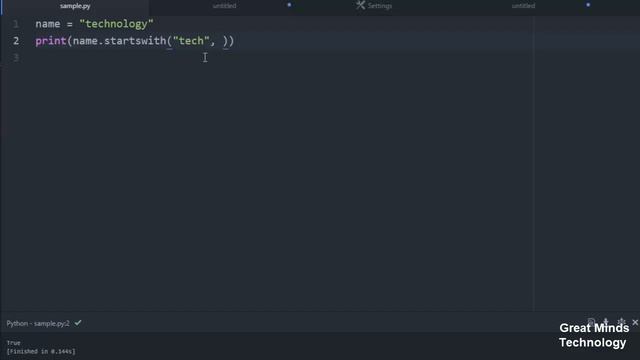Viewport: 640px width, 360px height.
Task: Click the print keyword on line 2
Action: coord(51,41)
